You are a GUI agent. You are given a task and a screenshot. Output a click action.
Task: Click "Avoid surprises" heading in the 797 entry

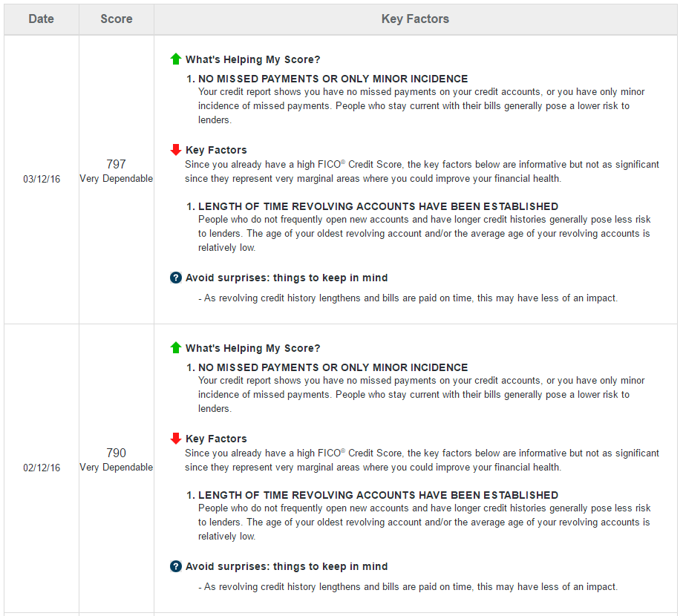286,278
